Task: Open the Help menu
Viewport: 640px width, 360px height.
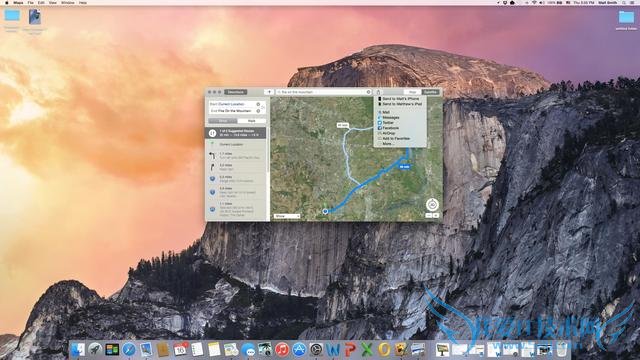Action: pyautogui.click(x=83, y=2)
